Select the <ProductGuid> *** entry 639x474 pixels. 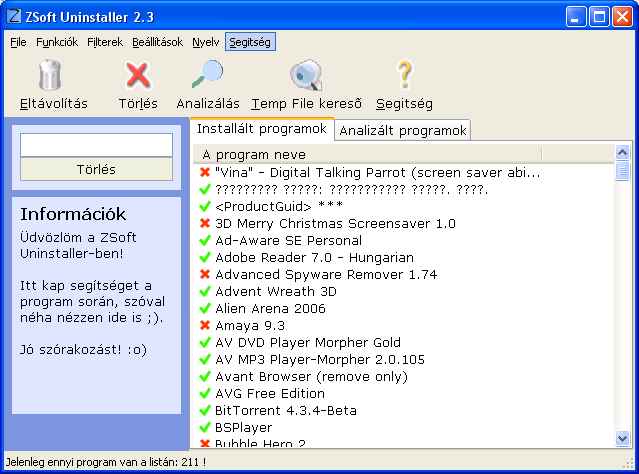pos(279,206)
